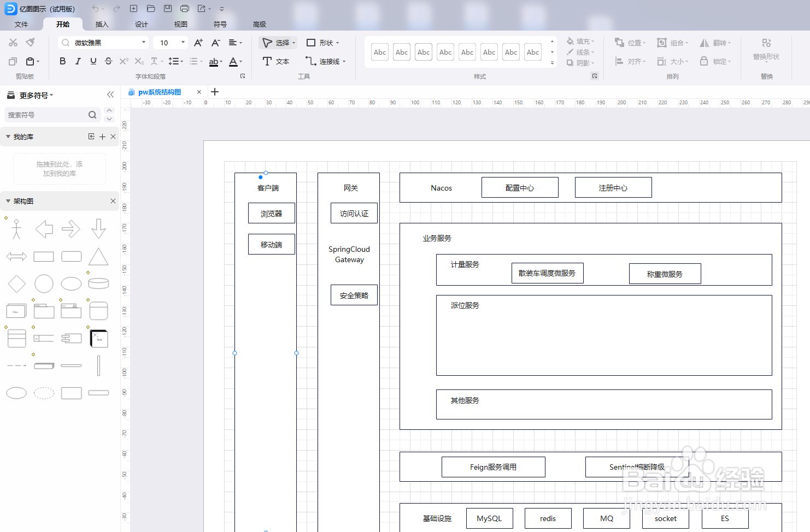The width and height of the screenshot is (810, 532).
Task: Increase font size with A+ icon
Action: coord(198,43)
